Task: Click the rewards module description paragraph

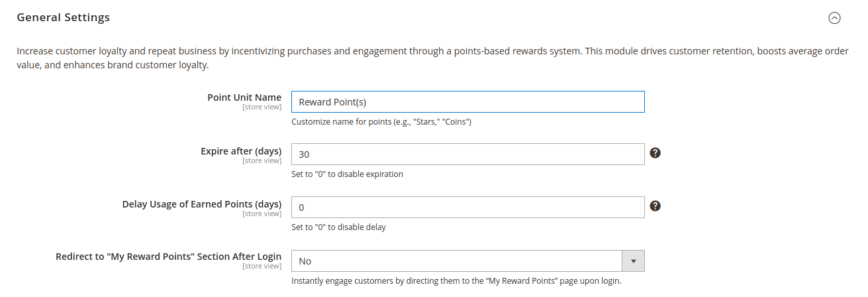Action: (430, 58)
